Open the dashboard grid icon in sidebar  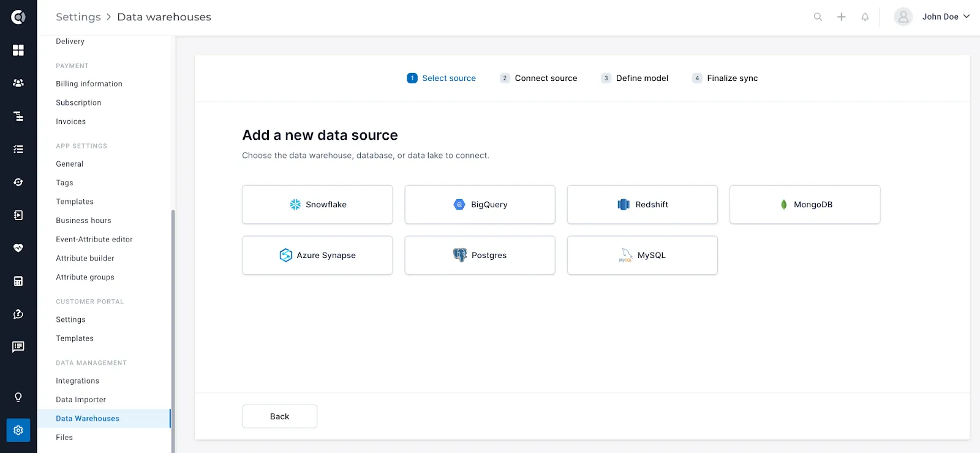18,50
